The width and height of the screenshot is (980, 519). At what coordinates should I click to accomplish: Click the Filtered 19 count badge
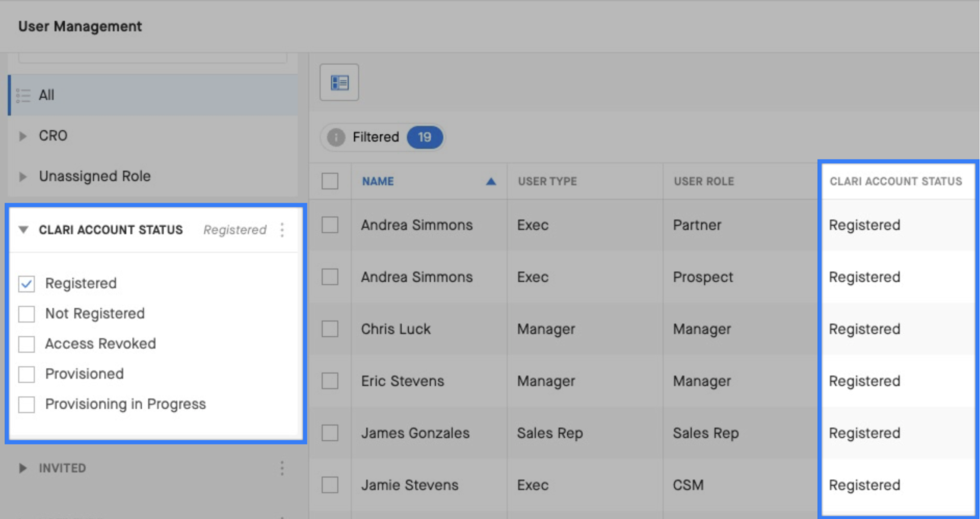(424, 137)
